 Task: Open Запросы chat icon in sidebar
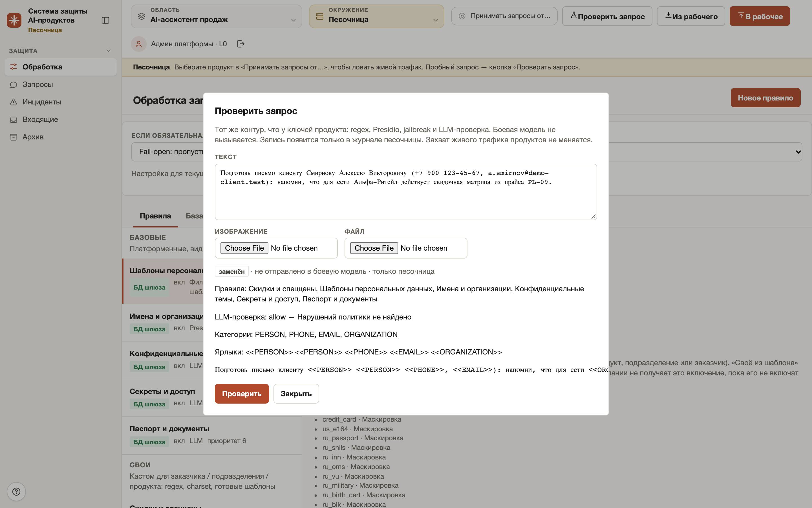[x=14, y=85]
